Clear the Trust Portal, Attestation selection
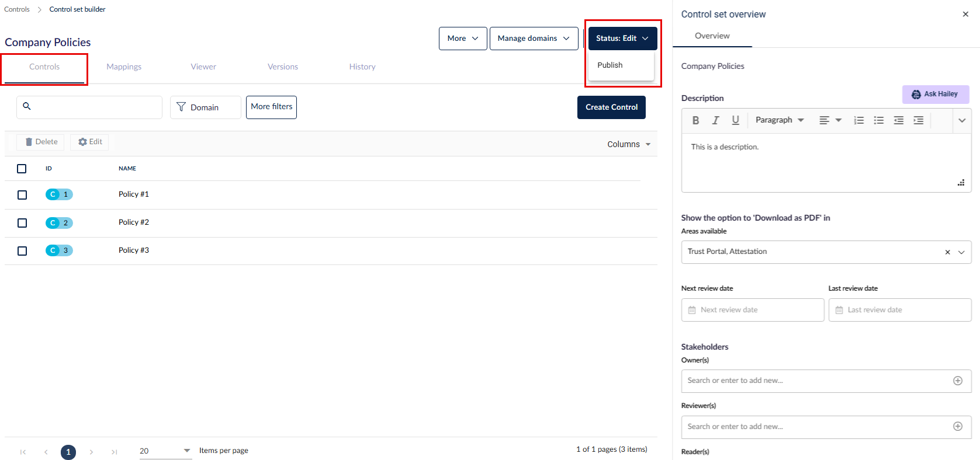The width and height of the screenshot is (980, 460). click(947, 252)
